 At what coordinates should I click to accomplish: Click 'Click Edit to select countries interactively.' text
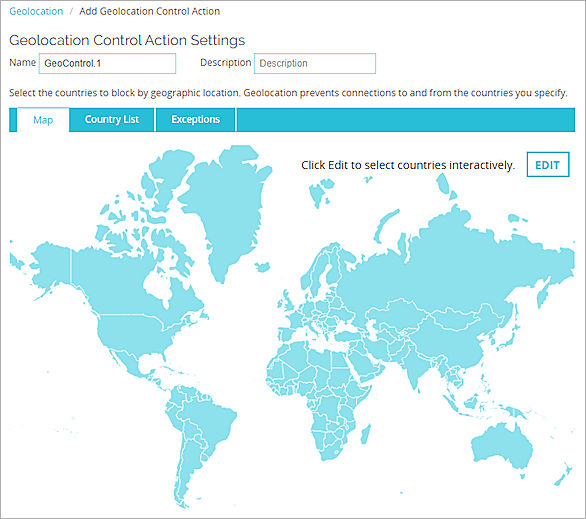[408, 165]
